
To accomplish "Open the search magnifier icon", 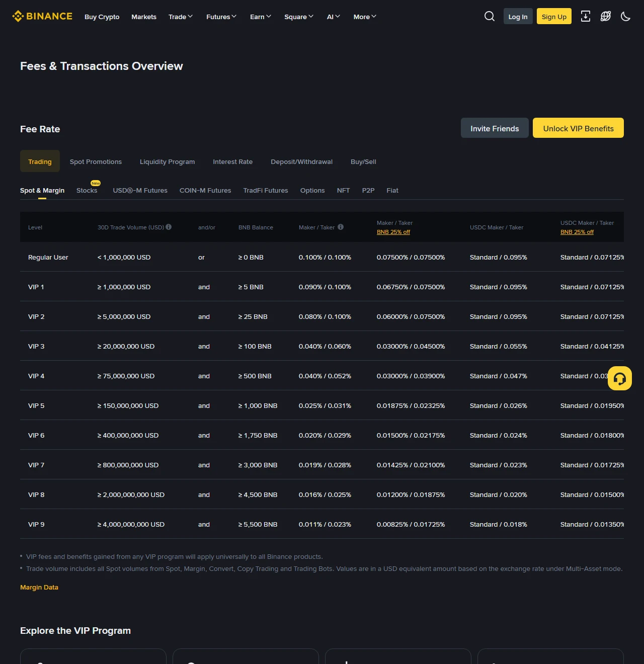I will pyautogui.click(x=490, y=16).
